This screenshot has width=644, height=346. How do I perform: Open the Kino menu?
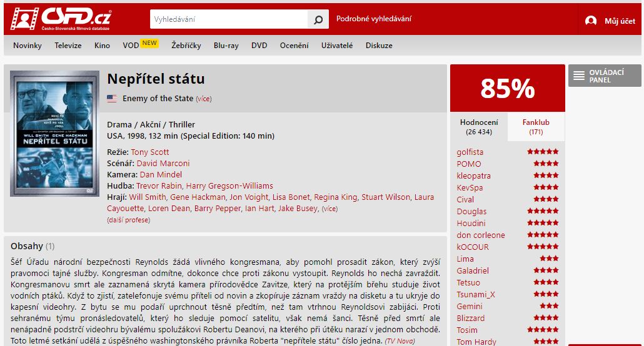click(103, 46)
